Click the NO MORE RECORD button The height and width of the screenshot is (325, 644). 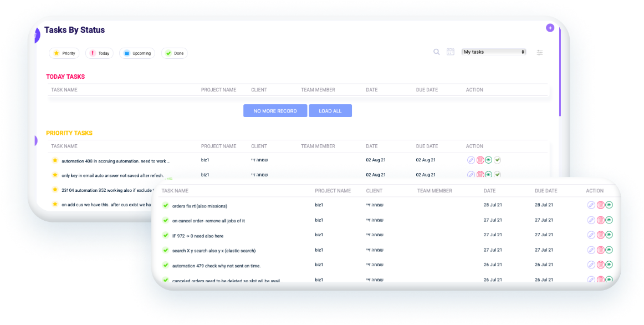275,111
